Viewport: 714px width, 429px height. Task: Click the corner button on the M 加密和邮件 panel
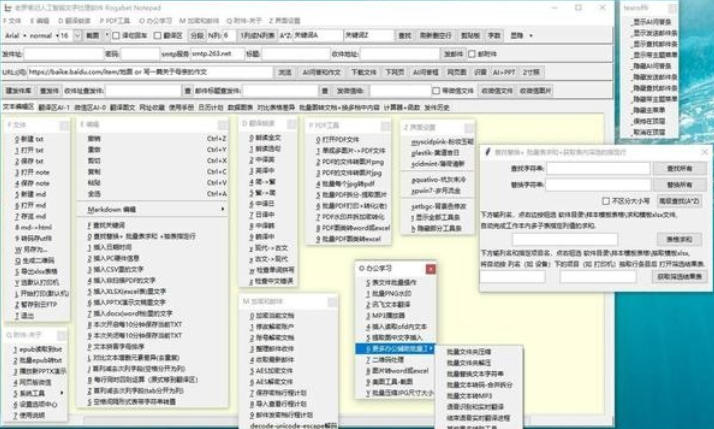pyautogui.click(x=332, y=301)
